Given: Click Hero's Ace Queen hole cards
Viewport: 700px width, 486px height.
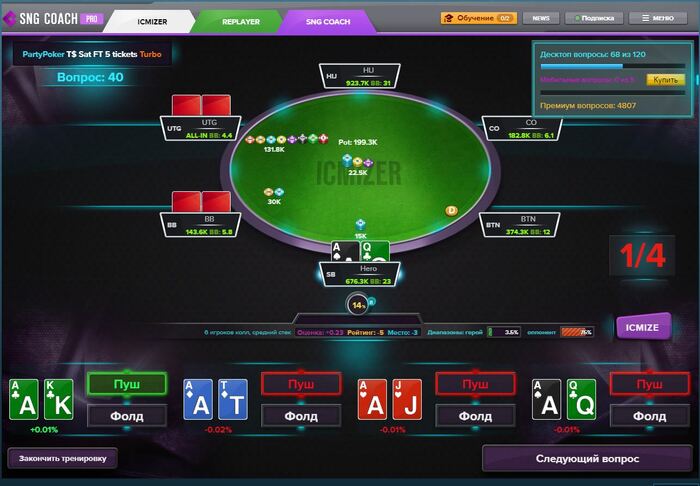Looking at the screenshot, I should tap(360, 253).
